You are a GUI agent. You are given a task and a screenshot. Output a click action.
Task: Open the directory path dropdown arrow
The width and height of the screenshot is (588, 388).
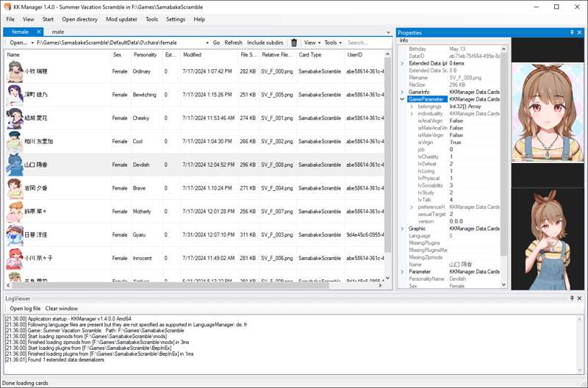coord(207,43)
